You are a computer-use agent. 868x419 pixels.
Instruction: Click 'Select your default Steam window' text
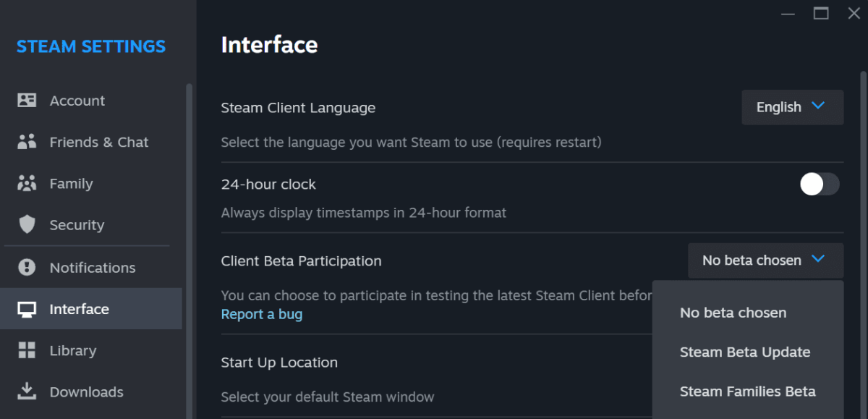tap(328, 397)
